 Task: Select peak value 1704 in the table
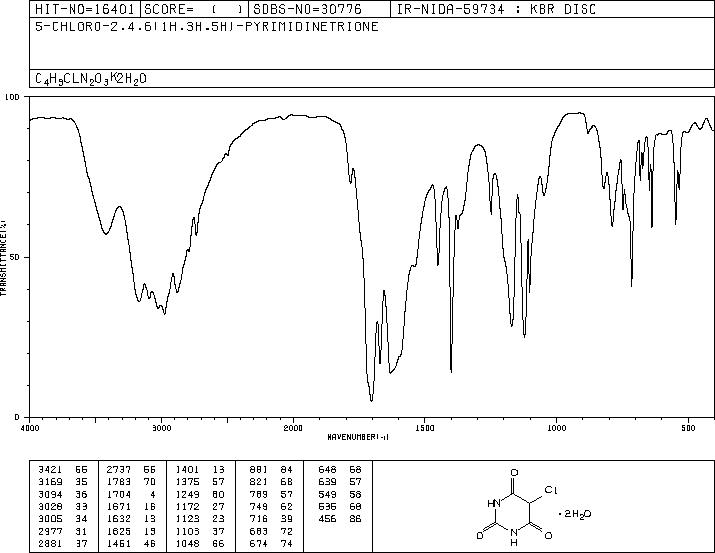pyautogui.click(x=119, y=495)
